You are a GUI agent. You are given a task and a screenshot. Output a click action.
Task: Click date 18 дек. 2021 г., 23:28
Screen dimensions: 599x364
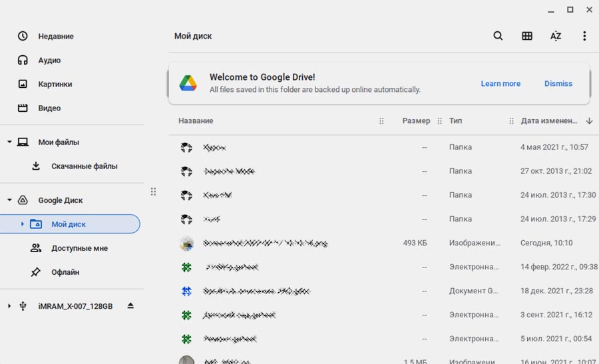pyautogui.click(x=556, y=291)
